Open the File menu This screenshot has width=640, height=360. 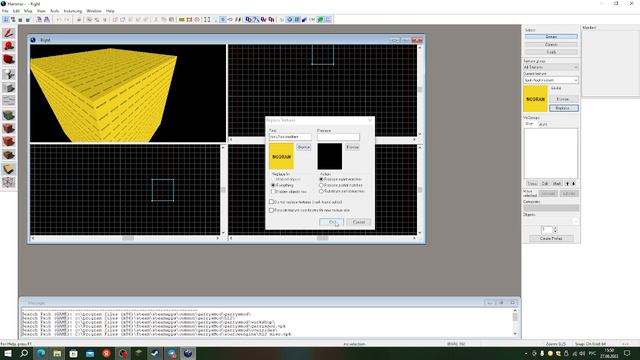click(x=5, y=11)
